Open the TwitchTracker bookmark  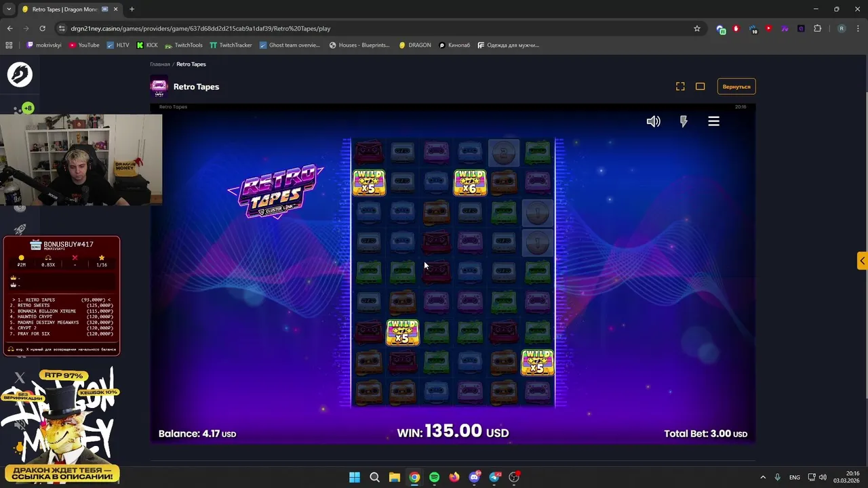[x=231, y=45]
